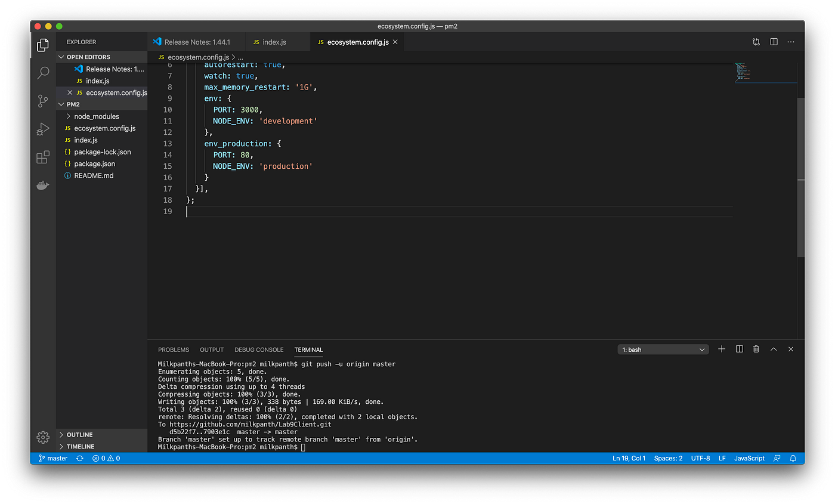Screen dimensions: 835x504
Task: Open Release Notes in Open Editors list
Action: pyautogui.click(x=102, y=69)
